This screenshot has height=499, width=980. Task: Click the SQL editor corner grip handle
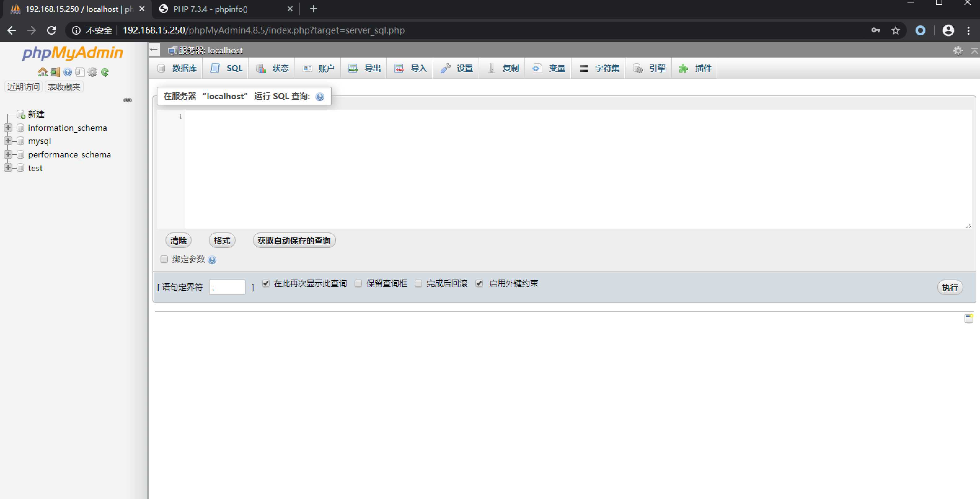click(969, 226)
